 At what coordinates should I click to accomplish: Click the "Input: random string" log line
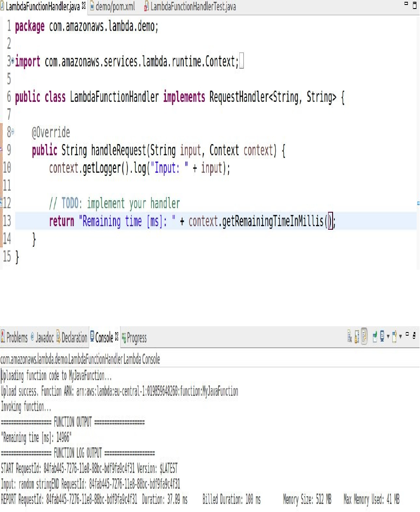coord(91,484)
